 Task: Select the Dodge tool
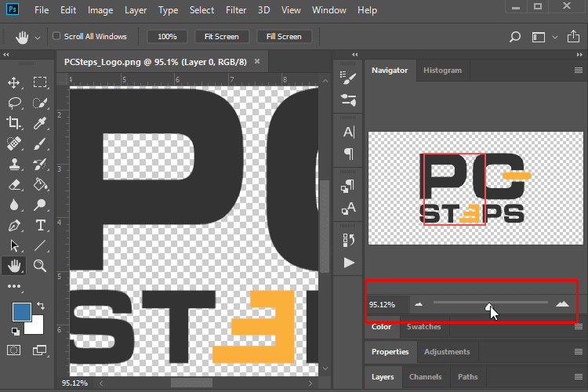point(40,205)
